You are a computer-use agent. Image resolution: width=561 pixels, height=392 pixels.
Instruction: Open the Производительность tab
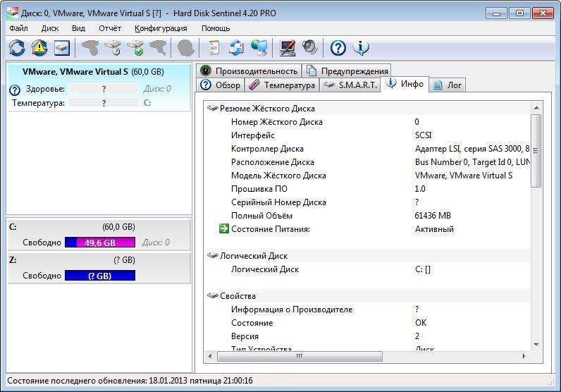coord(248,71)
